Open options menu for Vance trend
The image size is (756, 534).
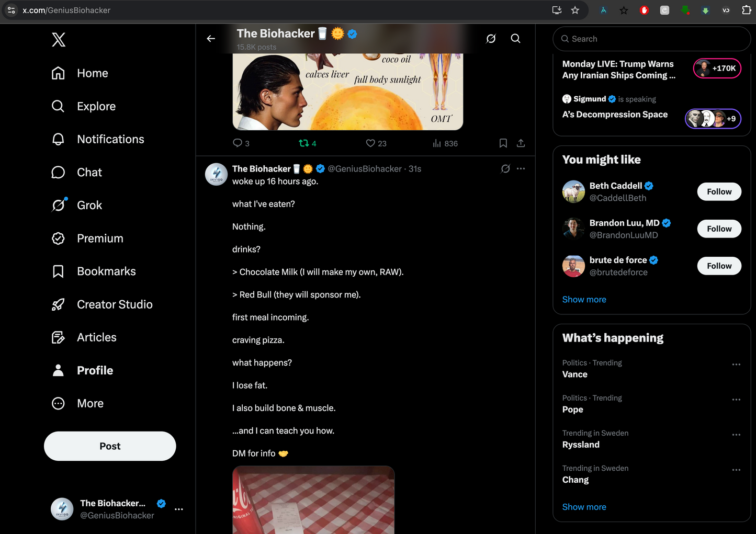click(736, 364)
